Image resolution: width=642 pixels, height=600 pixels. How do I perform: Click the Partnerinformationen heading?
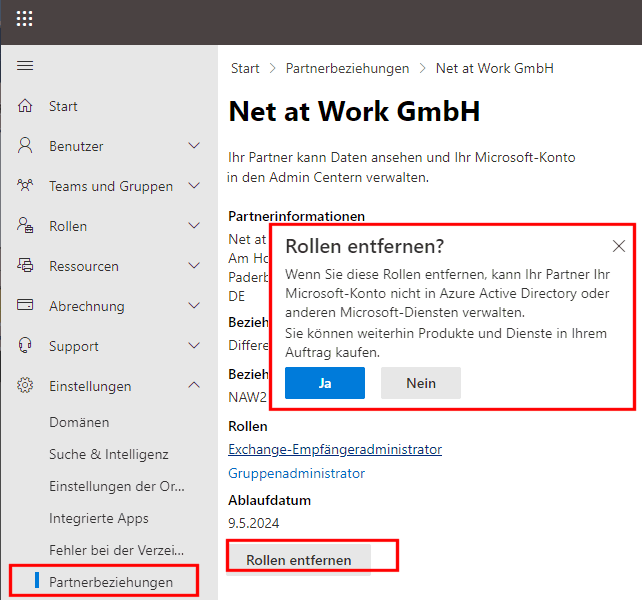tap(296, 216)
